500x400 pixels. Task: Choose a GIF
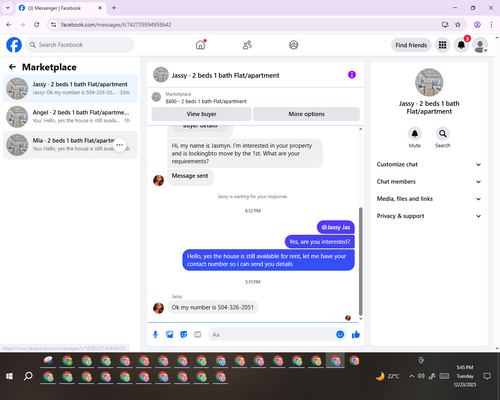pyautogui.click(x=198, y=334)
